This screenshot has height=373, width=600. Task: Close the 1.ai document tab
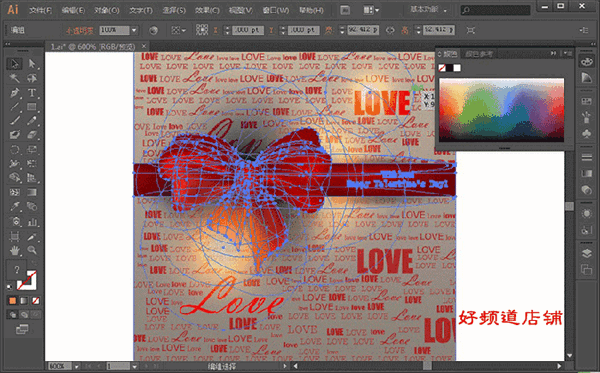point(144,46)
